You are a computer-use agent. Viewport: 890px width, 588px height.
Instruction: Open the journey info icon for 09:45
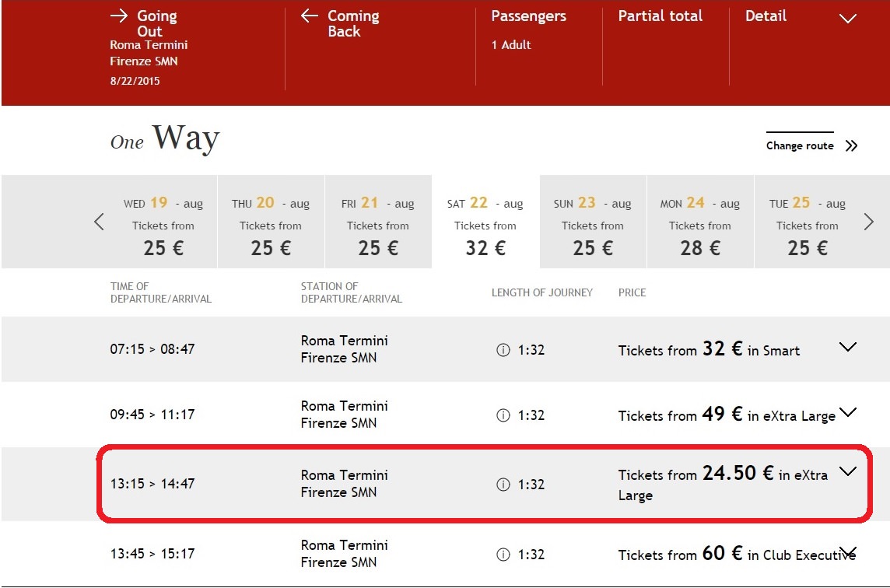503,415
